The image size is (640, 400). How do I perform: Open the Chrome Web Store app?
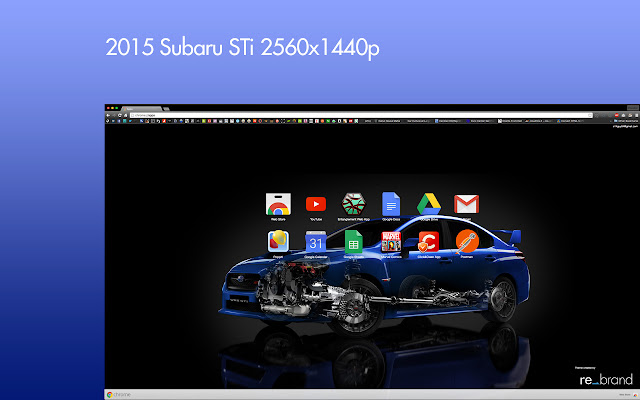coord(278,204)
